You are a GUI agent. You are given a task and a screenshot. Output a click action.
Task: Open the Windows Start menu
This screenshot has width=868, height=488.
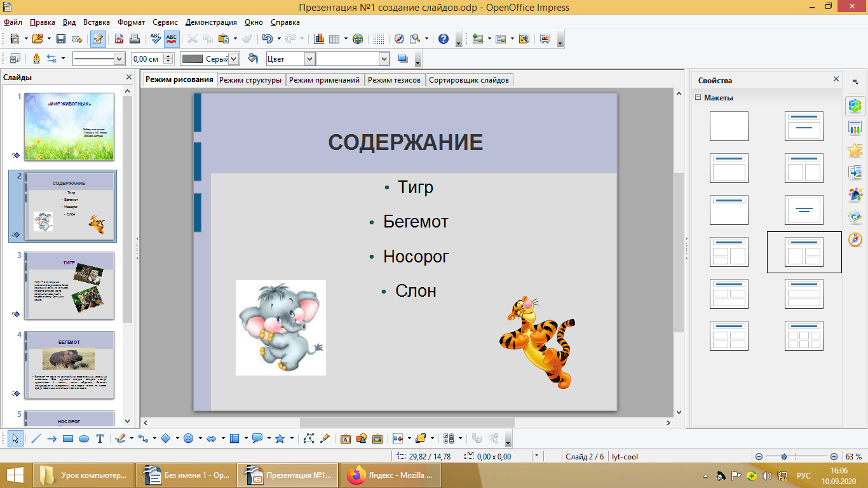[x=15, y=475]
